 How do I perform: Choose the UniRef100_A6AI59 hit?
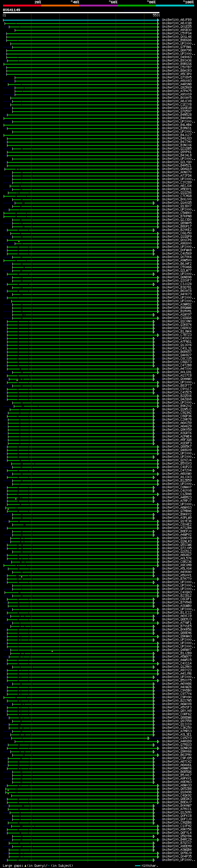pos(176,423)
